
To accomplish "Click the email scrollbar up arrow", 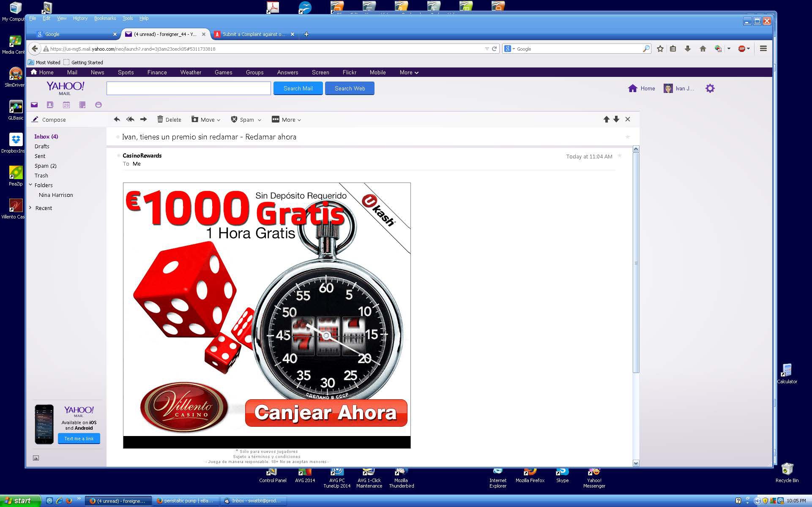I will coord(636,149).
